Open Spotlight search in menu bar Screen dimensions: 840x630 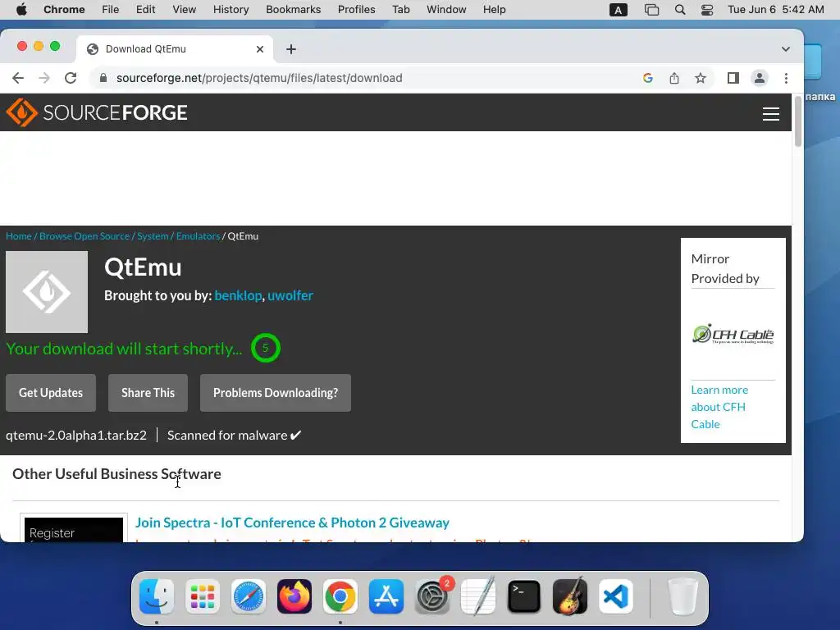click(680, 10)
